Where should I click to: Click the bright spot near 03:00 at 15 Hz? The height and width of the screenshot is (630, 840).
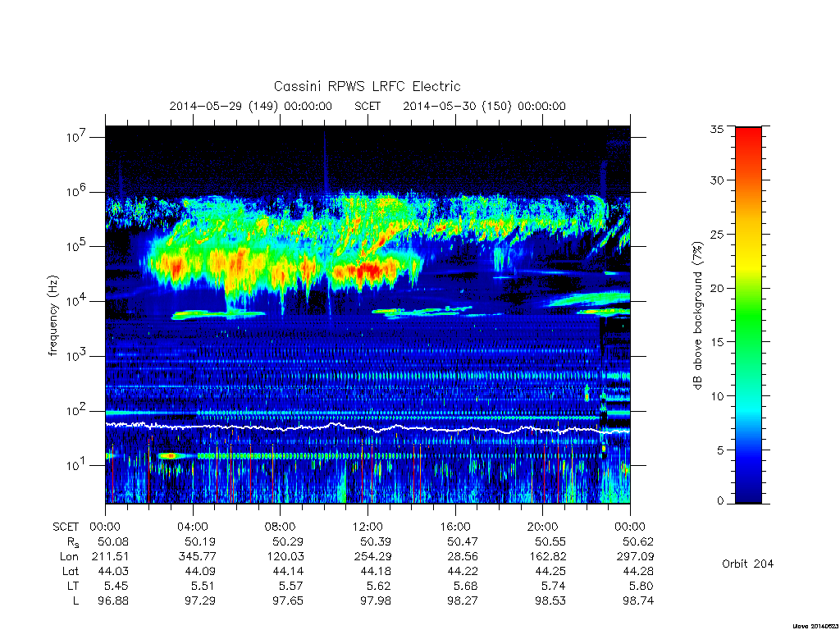point(171,456)
